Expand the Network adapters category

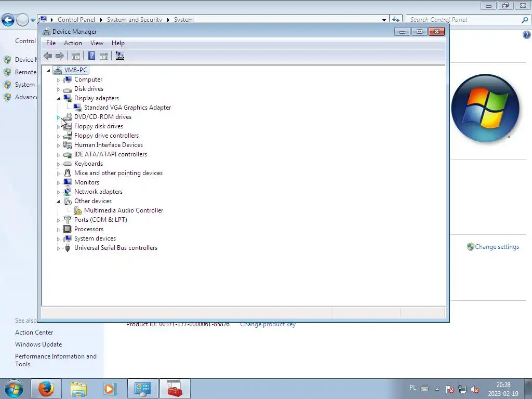click(58, 192)
